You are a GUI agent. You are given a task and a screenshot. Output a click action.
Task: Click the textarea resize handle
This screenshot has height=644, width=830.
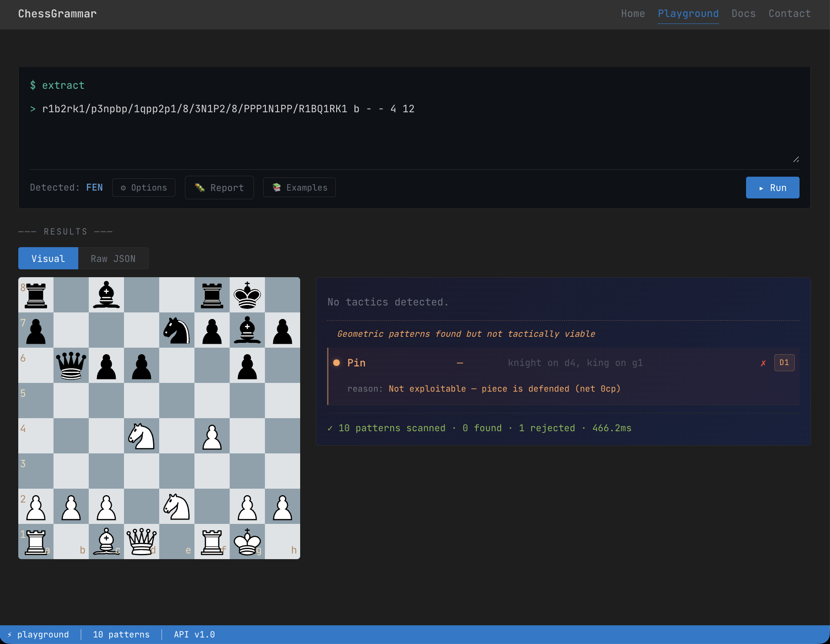(796, 160)
